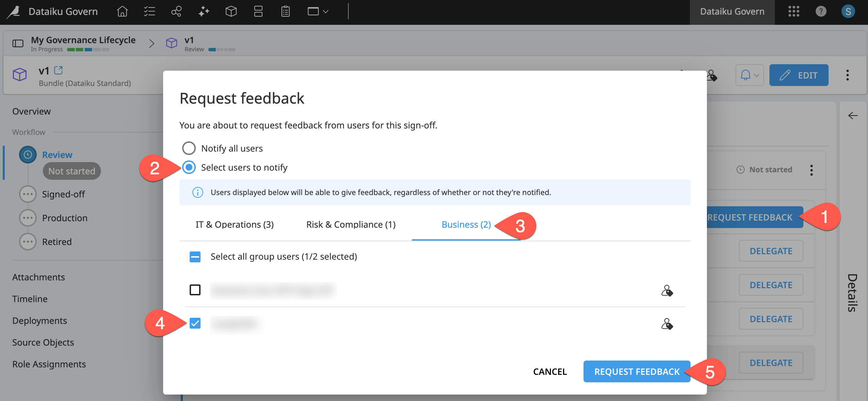
Task: Click the In Progress workflow progress bar
Action: coord(88,49)
